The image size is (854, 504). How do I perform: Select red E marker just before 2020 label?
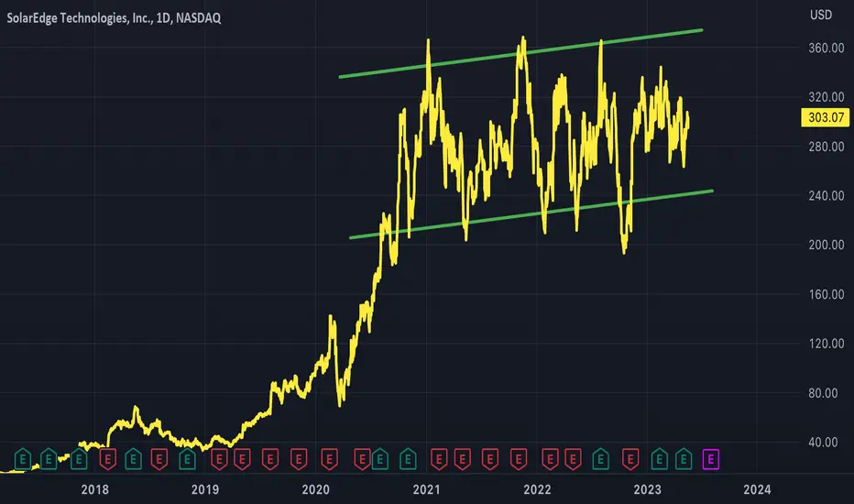pos(299,459)
